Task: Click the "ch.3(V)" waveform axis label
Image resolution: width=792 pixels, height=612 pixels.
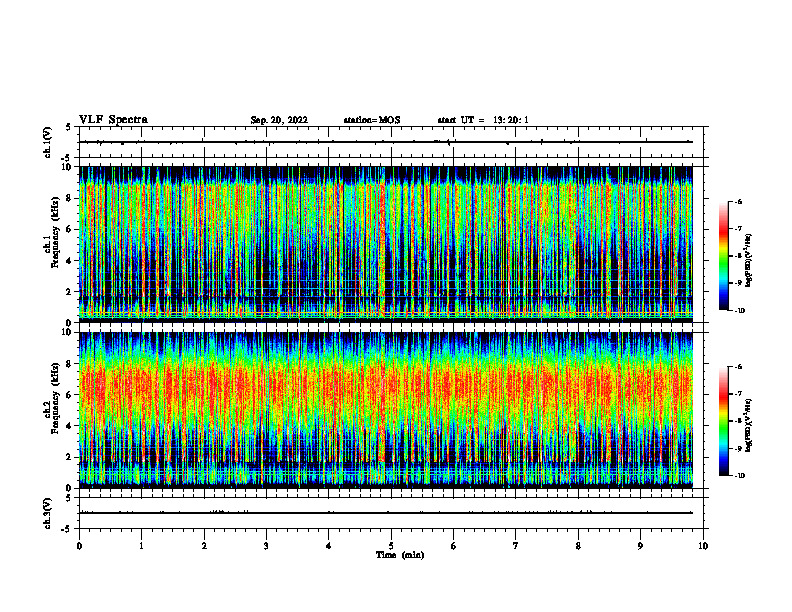Action: click(47, 513)
